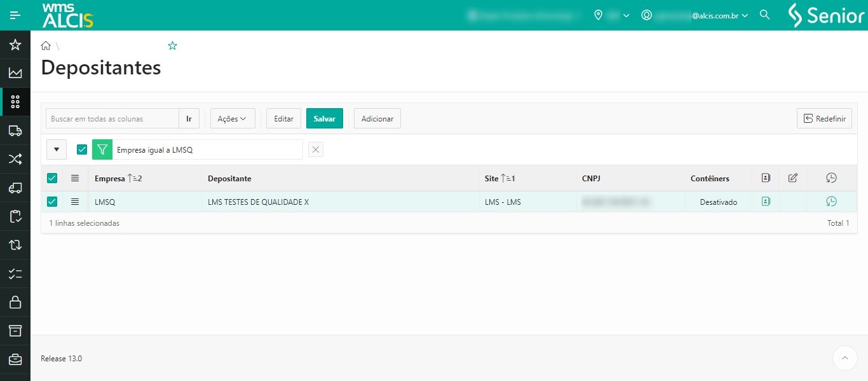The width and height of the screenshot is (868, 381).
Task: Click the Total 1 text
Action: point(838,223)
